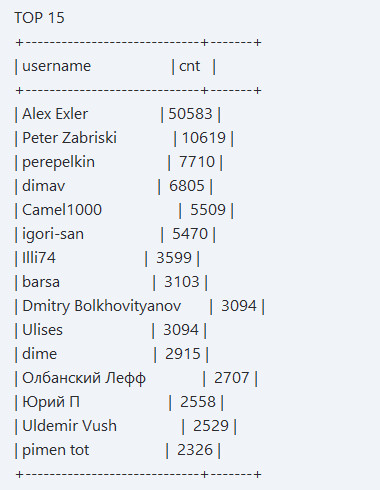Select the username column header
The width and height of the screenshot is (380, 490).
point(56,66)
